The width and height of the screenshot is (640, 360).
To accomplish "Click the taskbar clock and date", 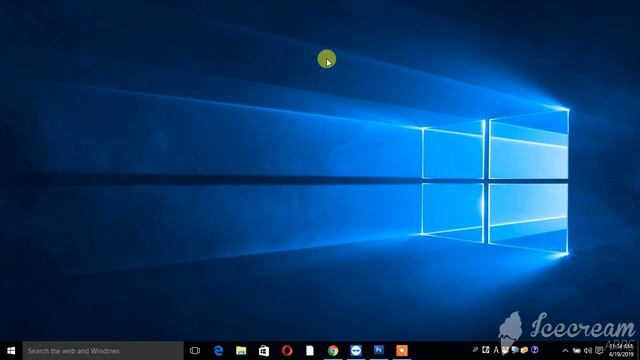I will coord(621,351).
